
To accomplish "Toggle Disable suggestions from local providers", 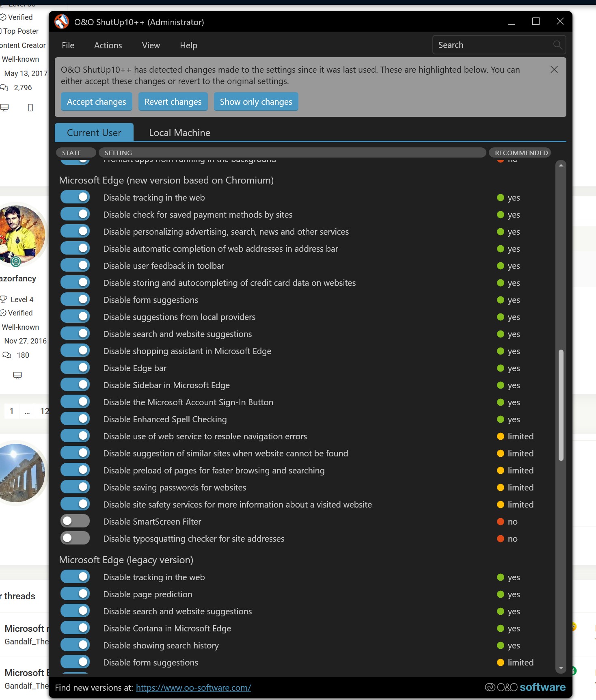I will [75, 317].
